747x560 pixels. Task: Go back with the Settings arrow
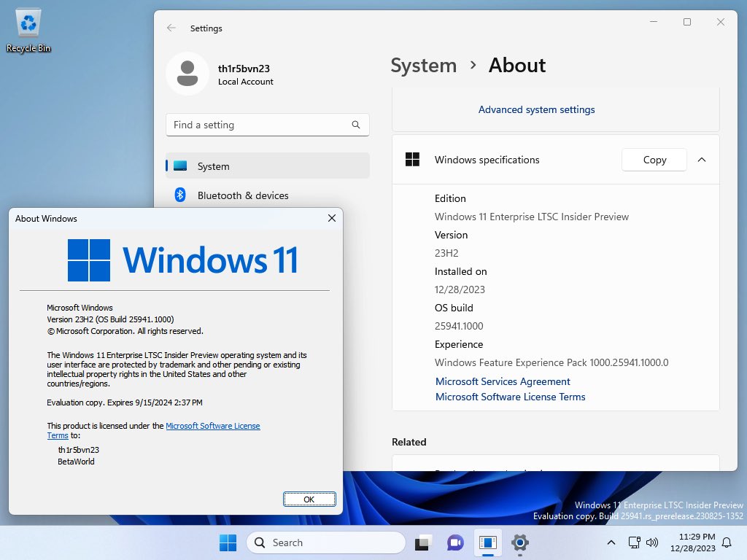(x=171, y=28)
